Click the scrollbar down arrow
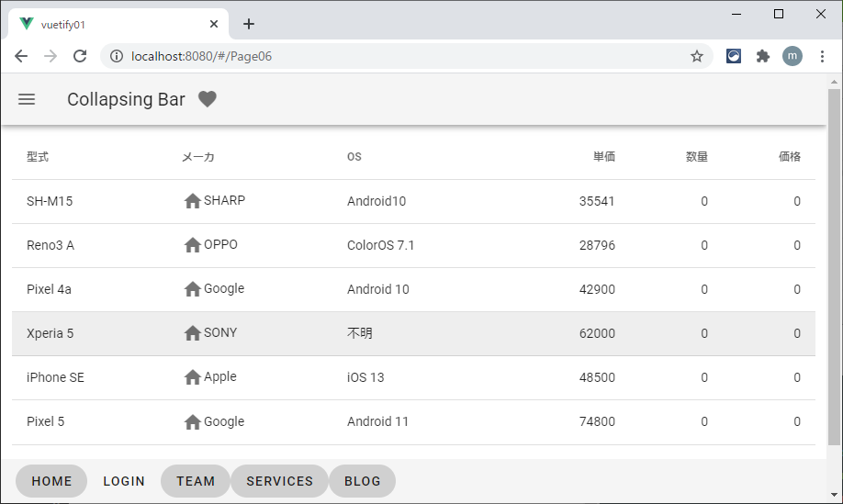 coord(834,494)
